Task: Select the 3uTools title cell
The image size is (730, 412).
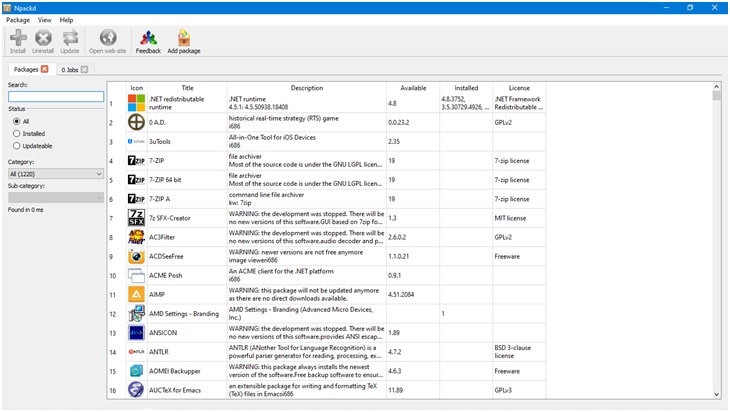Action: coord(187,142)
